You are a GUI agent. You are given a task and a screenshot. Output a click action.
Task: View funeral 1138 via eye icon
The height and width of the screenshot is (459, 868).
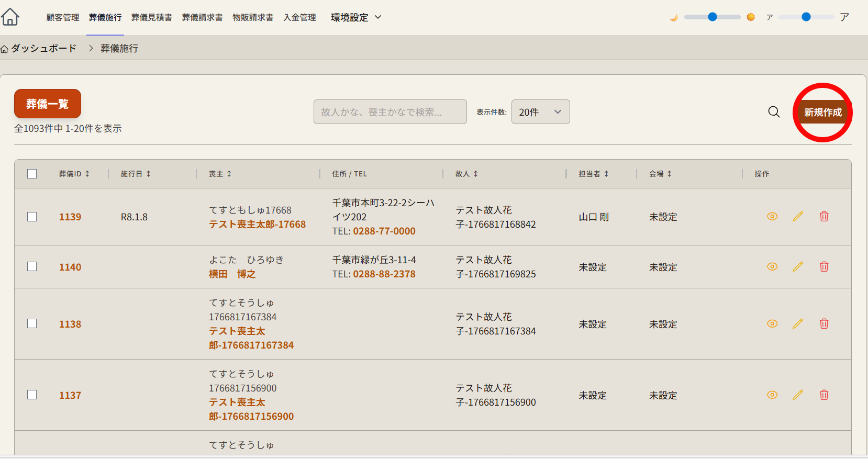coord(772,324)
